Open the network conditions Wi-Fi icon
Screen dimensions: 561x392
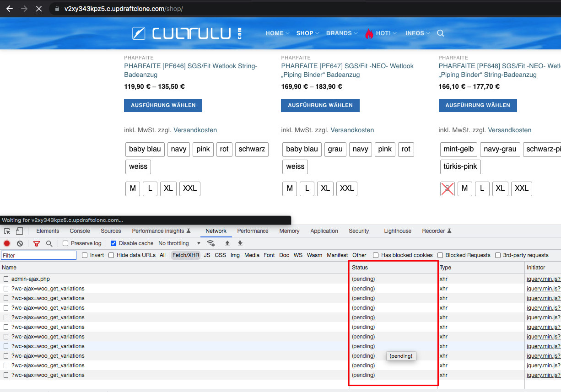[211, 243]
